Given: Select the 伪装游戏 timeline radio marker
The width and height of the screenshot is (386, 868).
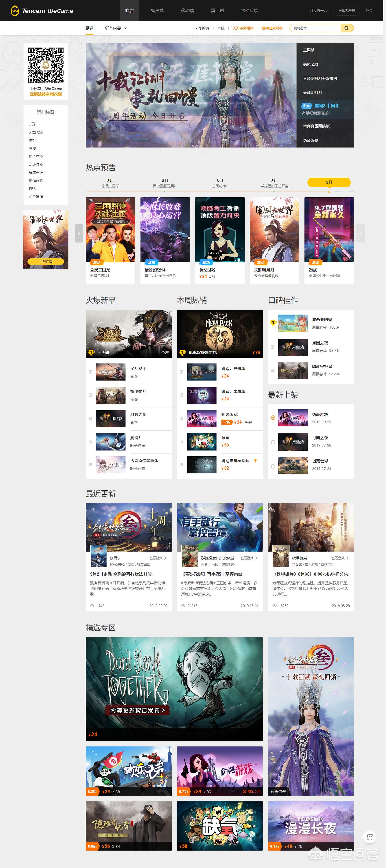Looking at the screenshot, I should [273, 418].
